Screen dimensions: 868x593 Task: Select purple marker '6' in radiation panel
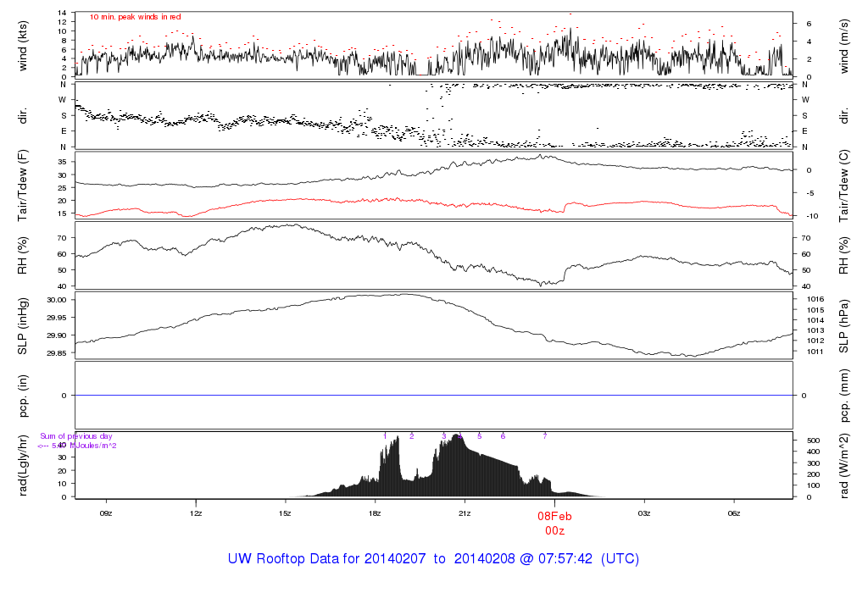click(503, 436)
